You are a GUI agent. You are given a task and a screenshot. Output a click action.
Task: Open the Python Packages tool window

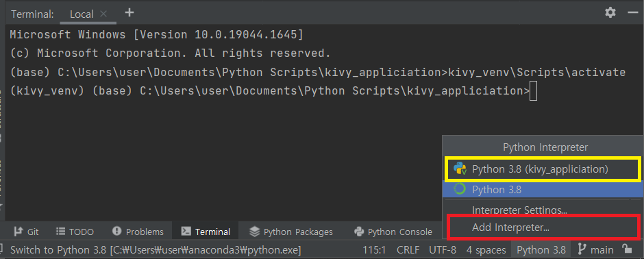(291, 232)
